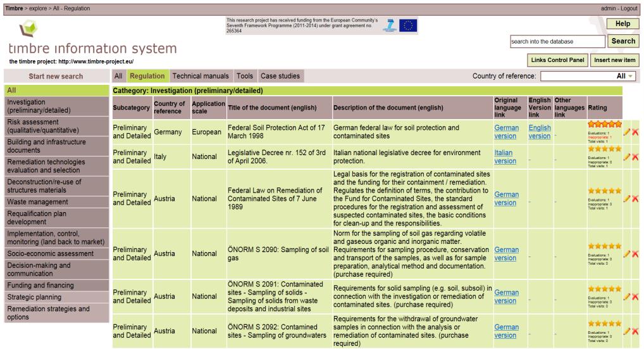Viewport: 644px width, 349px height.
Task: Select Risk assessment sidebar category
Action: coord(57,126)
